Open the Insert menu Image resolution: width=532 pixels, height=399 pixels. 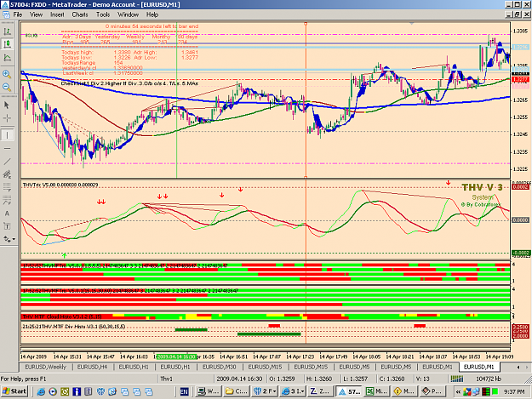point(57,14)
